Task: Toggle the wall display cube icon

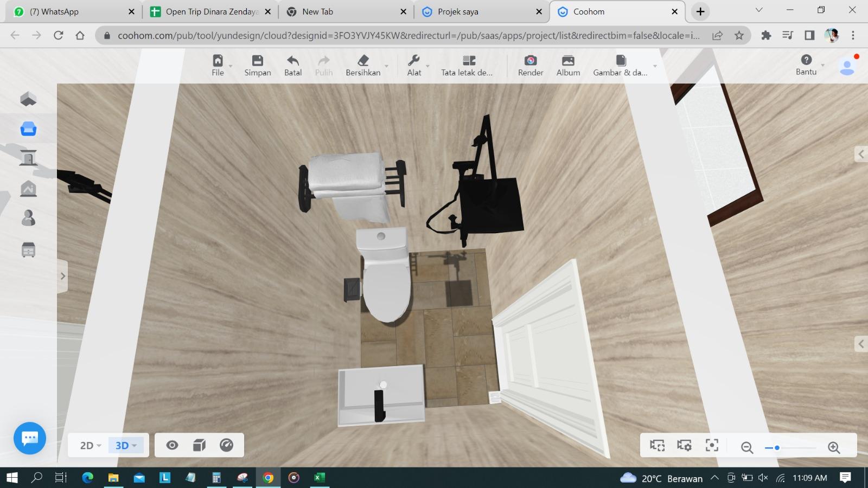Action: click(199, 445)
